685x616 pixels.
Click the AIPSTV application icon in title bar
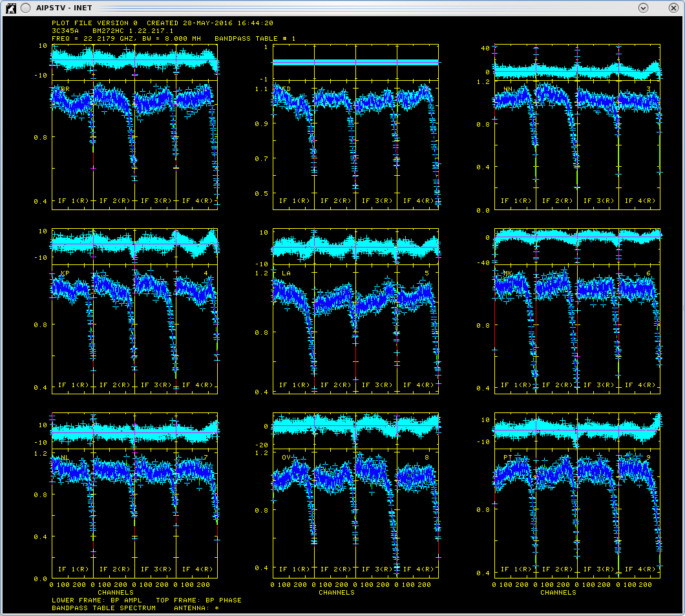[10, 8]
